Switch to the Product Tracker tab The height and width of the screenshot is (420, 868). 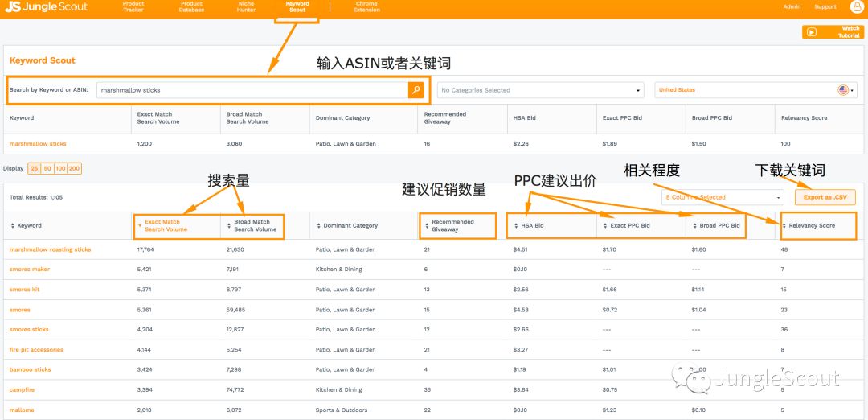(x=133, y=7)
